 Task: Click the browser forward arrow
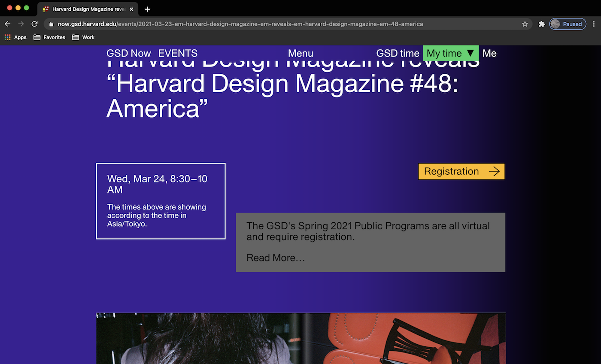(21, 24)
